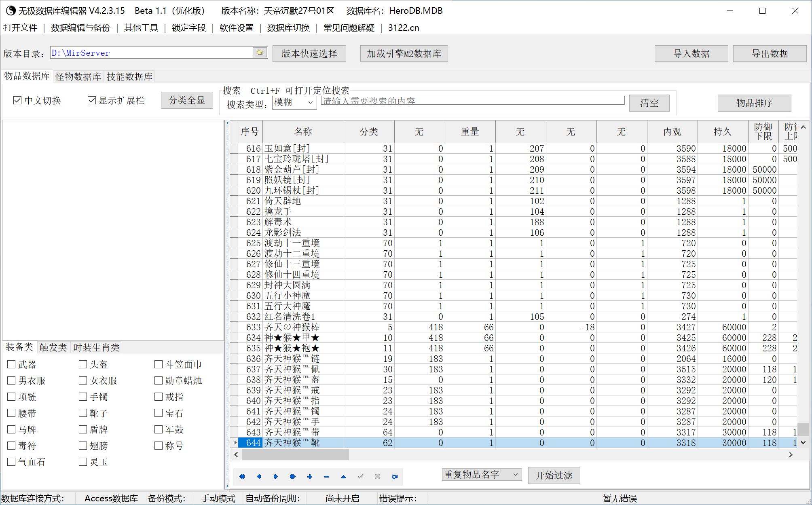
Task: Open the 常见问题解疑 menu
Action: coord(349,27)
